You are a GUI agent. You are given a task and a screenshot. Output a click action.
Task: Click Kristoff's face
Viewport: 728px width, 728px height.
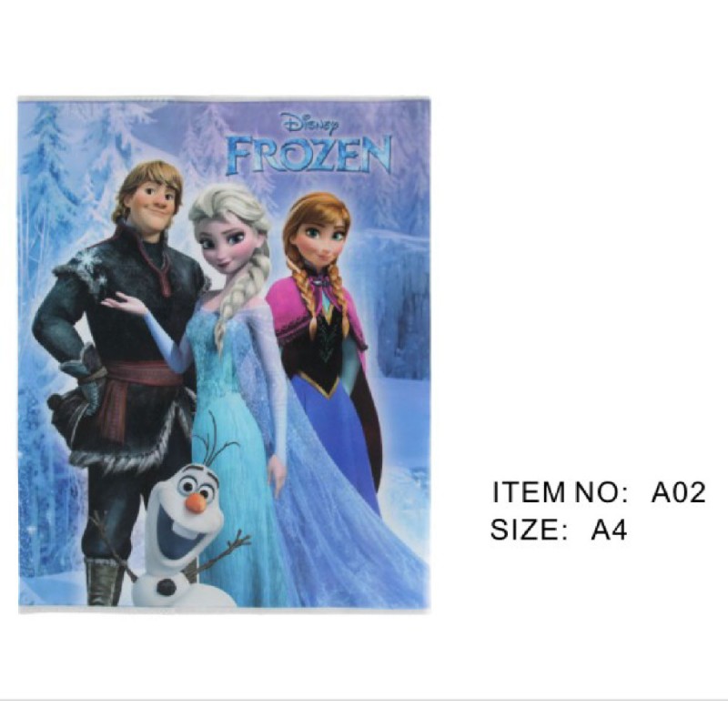(x=157, y=201)
